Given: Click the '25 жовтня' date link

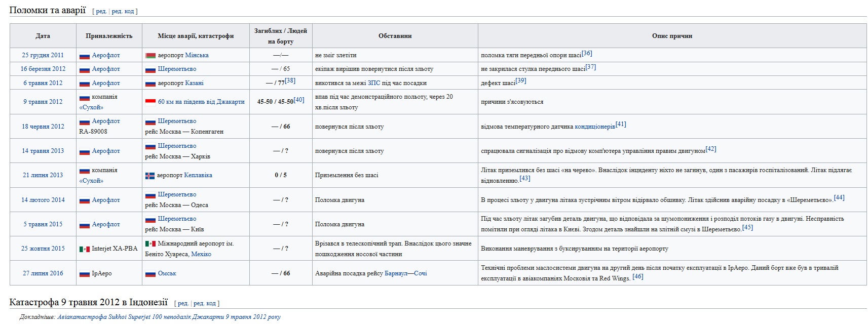Looking at the screenshot, I should point(35,249).
